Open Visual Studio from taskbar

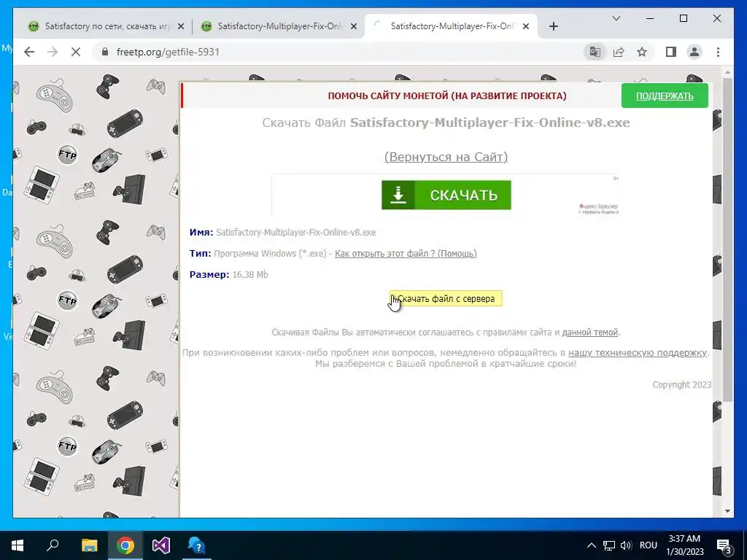(x=161, y=545)
